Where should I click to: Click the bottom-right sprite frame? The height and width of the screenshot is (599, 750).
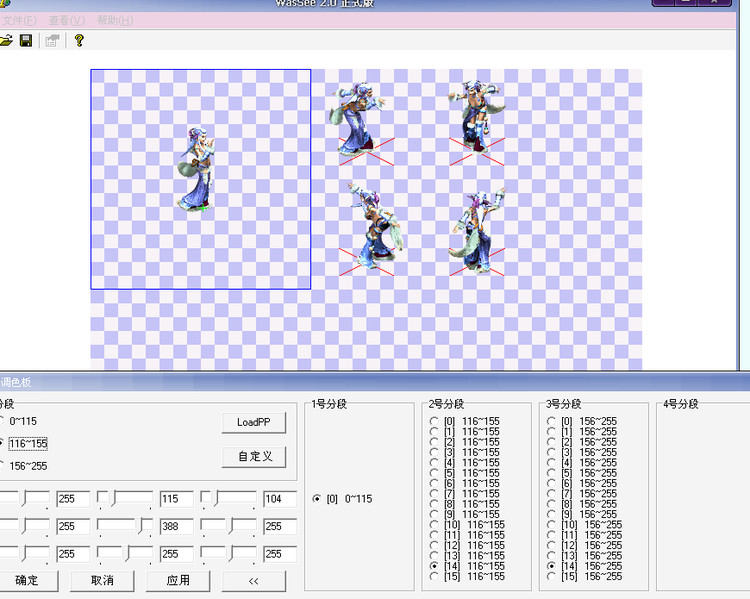(x=477, y=232)
